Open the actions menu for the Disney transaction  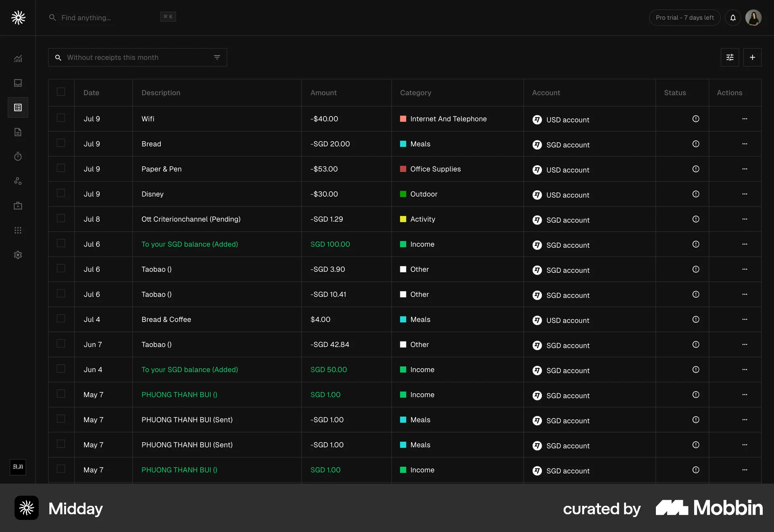coord(745,194)
